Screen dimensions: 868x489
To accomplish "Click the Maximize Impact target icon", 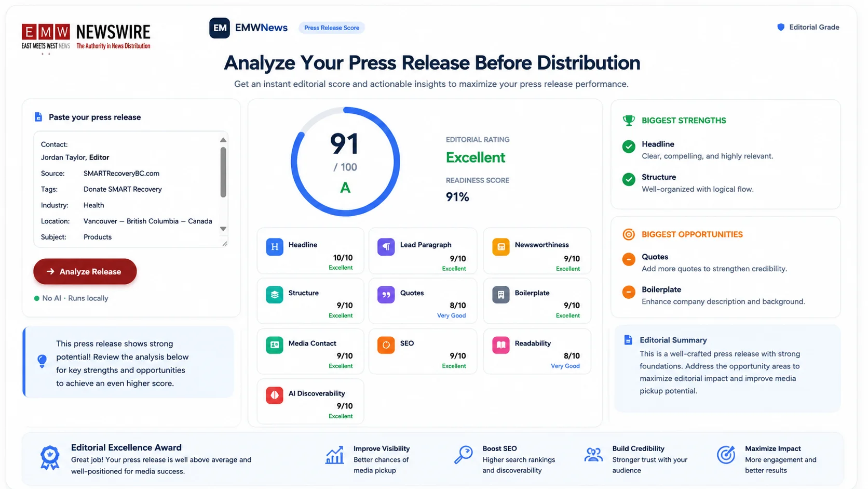I will point(726,455).
